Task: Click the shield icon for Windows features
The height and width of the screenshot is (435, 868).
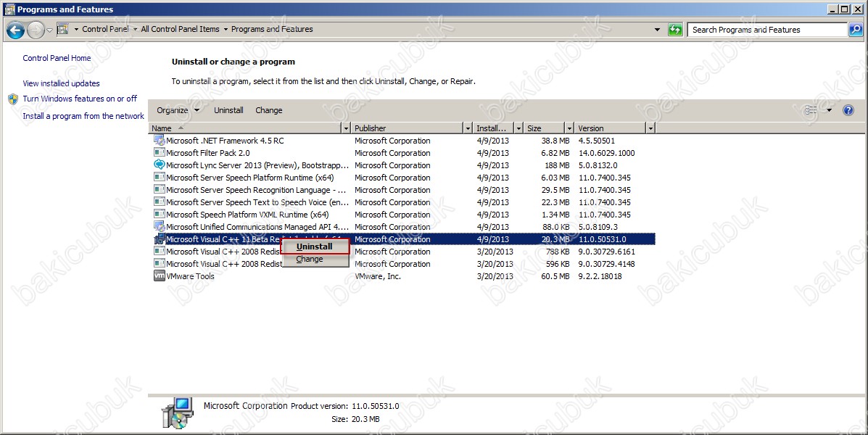Action: [x=13, y=99]
